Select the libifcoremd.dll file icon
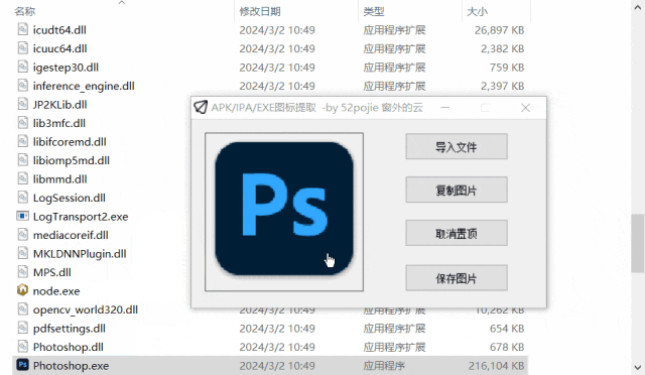The height and width of the screenshot is (375, 645). click(23, 141)
